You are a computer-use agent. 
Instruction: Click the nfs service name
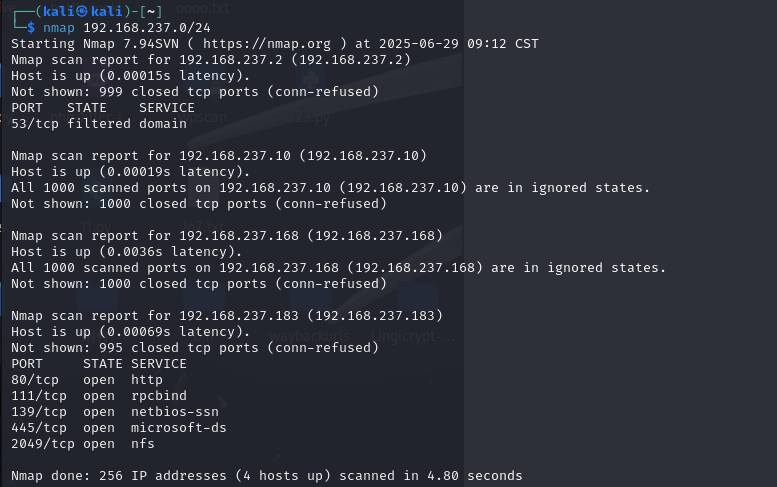coord(142,443)
